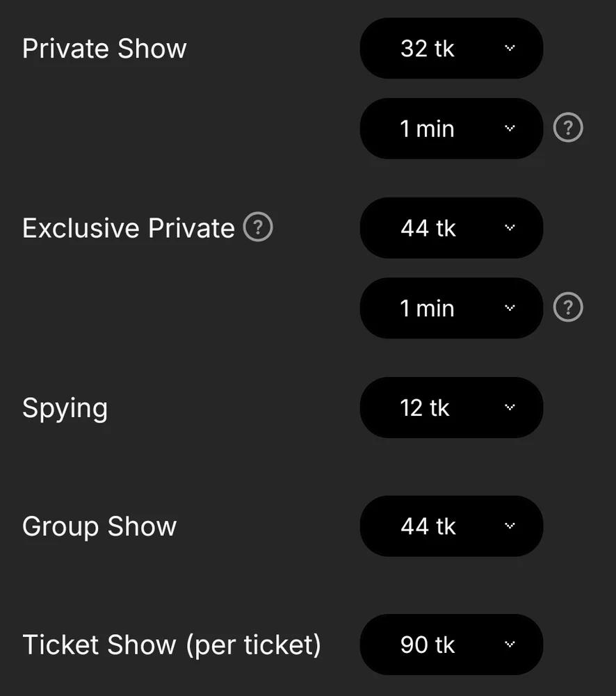Click the chevron in Exclusive Private 44 tk dropdown

coord(510,228)
